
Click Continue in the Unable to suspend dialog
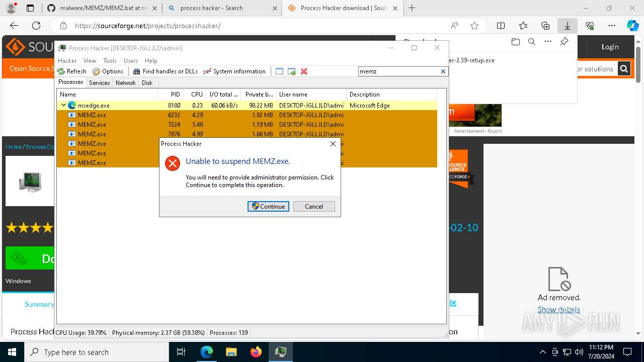point(268,207)
